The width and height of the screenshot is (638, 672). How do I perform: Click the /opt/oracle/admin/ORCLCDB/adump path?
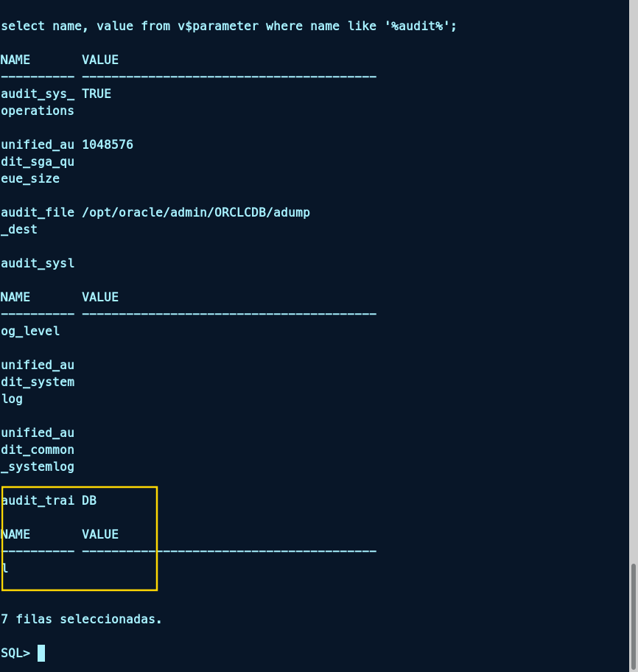pyautogui.click(x=196, y=212)
